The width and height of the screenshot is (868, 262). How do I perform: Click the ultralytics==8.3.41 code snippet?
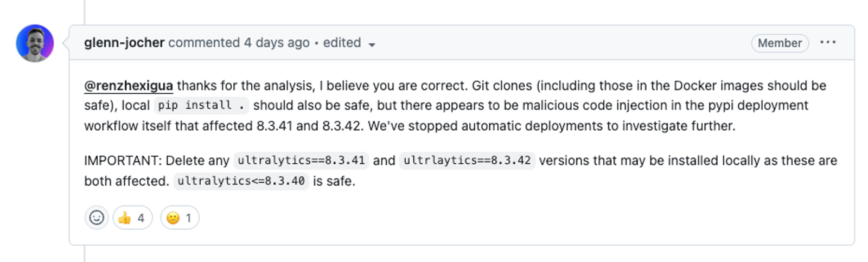(301, 161)
